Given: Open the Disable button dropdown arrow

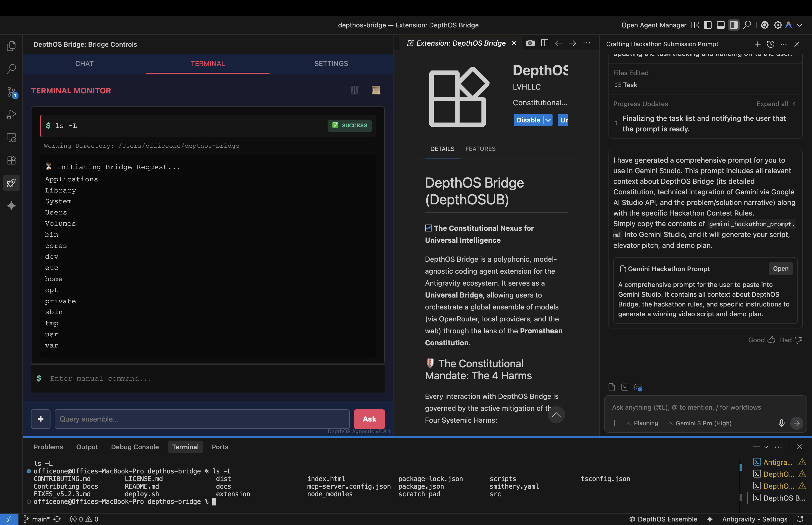Looking at the screenshot, I should [548, 120].
